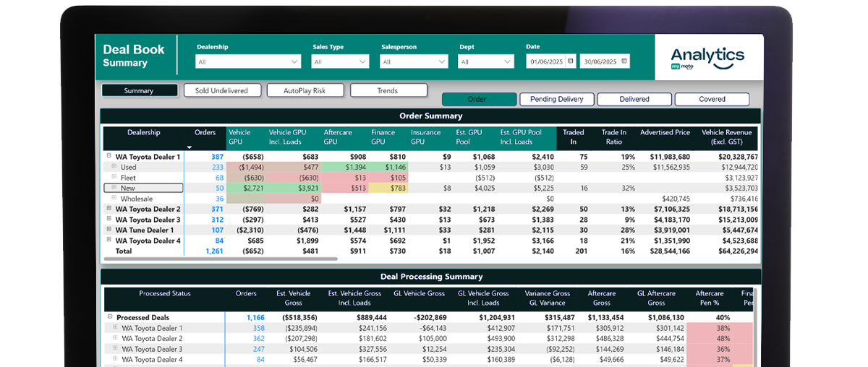Open the Sales Type filter dropdown

[x=340, y=61]
